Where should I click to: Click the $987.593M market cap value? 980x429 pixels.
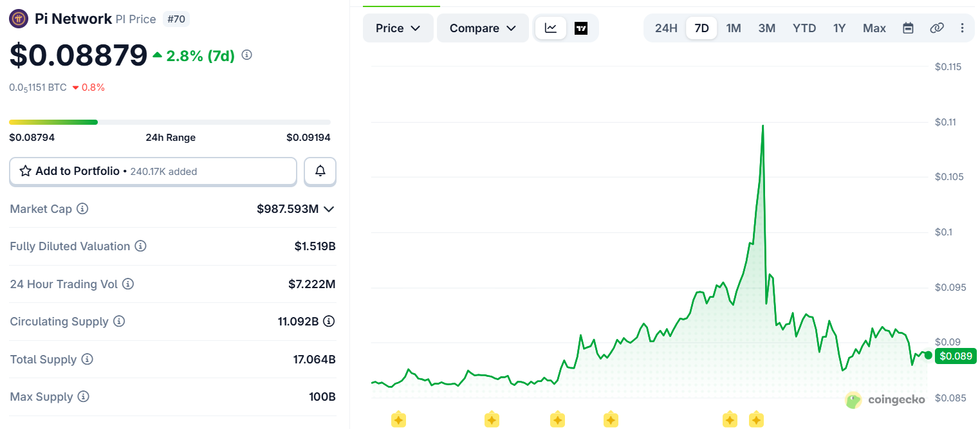coord(288,209)
